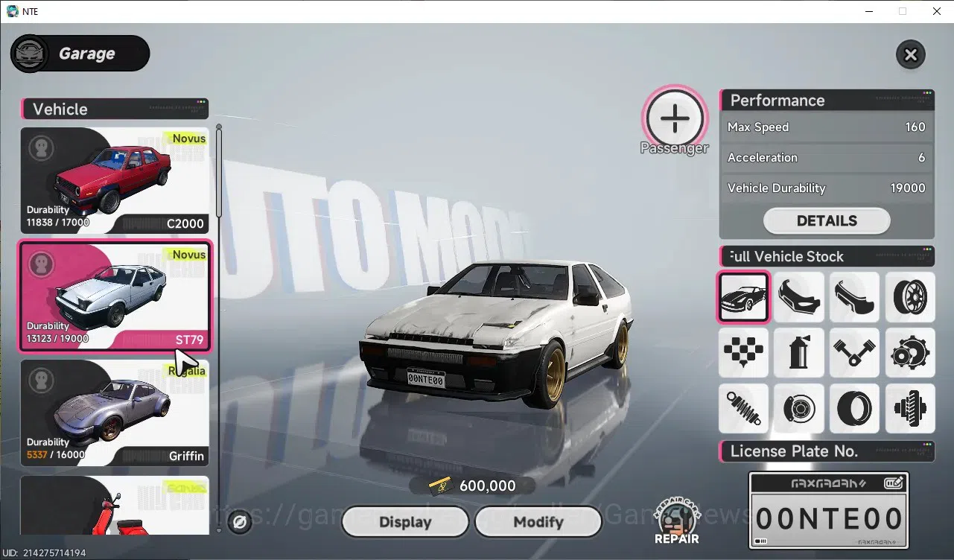954x560 pixels.
Task: Click the Griffin durability 5337 / 16000 text
Action: coord(56,455)
